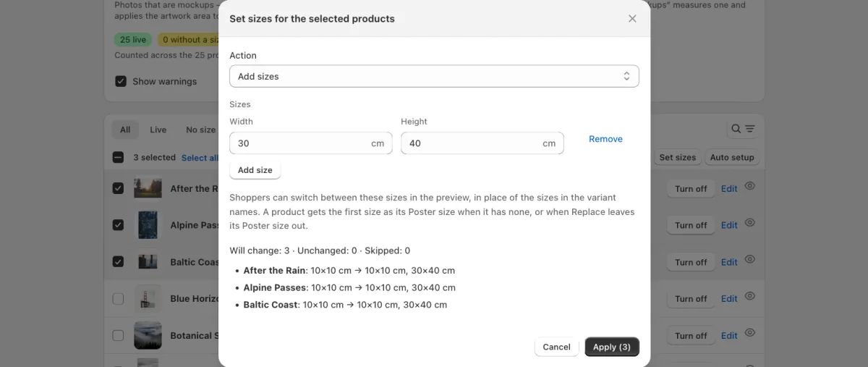
Task: Click the Add size button
Action: [x=255, y=170]
